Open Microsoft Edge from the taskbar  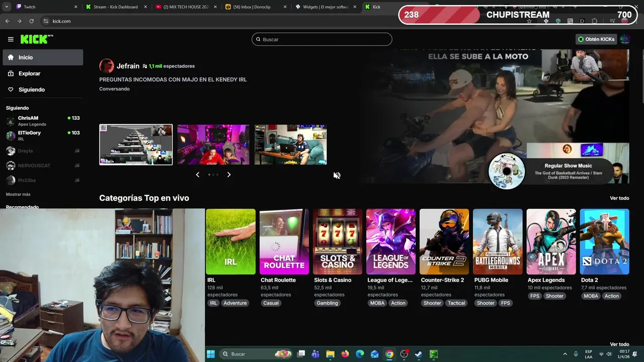coord(360,354)
